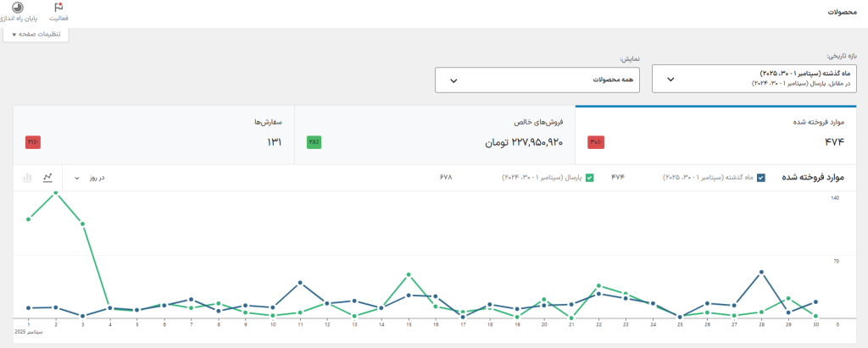Select the فروش‌های خالص net sales tab
The image size is (868, 348).
tap(434, 135)
